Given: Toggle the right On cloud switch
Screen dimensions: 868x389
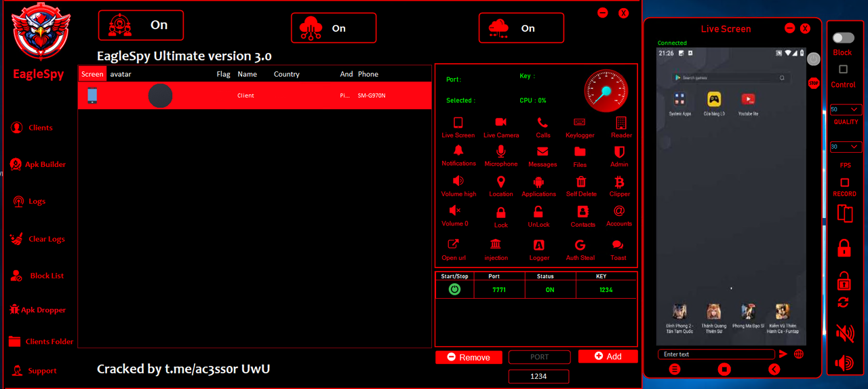Looking at the screenshot, I should click(521, 28).
